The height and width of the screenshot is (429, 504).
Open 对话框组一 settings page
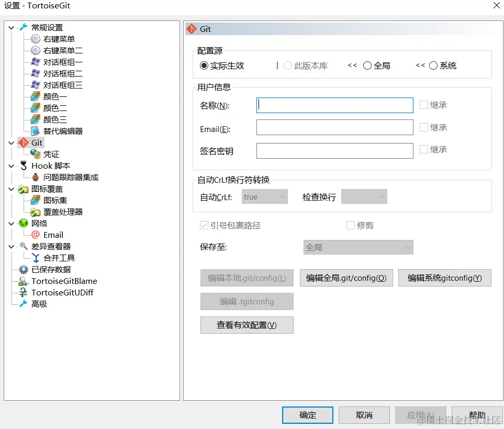(63, 62)
